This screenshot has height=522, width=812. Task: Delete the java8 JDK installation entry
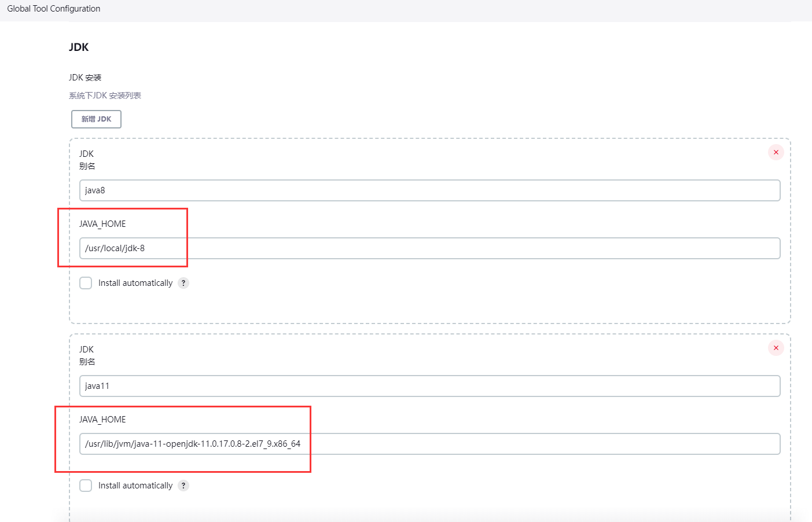[x=776, y=152]
